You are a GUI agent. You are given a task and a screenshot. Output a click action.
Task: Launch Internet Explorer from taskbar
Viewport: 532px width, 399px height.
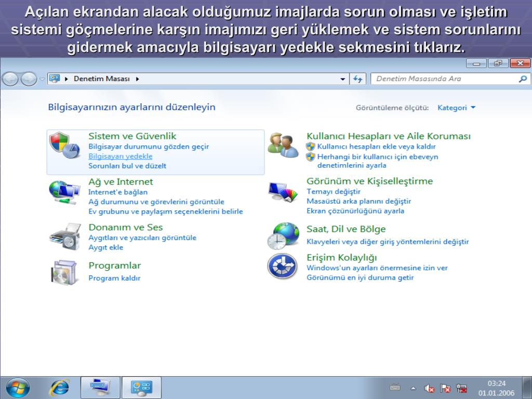(x=60, y=388)
